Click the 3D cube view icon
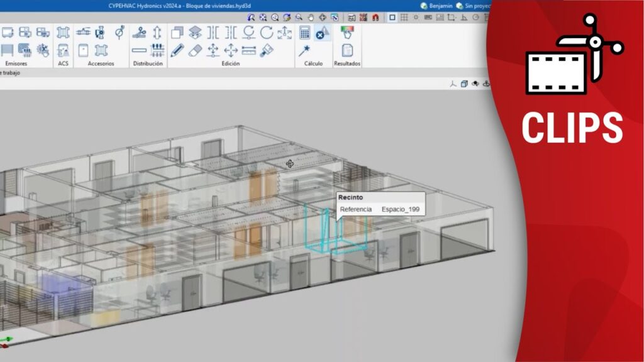This screenshot has height=362, width=644. pyautogui.click(x=464, y=84)
